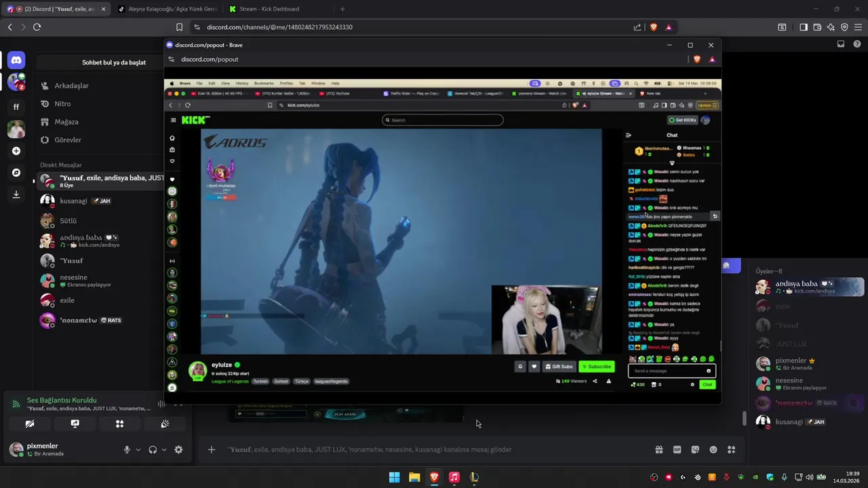Open Windows Start menu
The width and height of the screenshot is (868, 488).
click(394, 477)
